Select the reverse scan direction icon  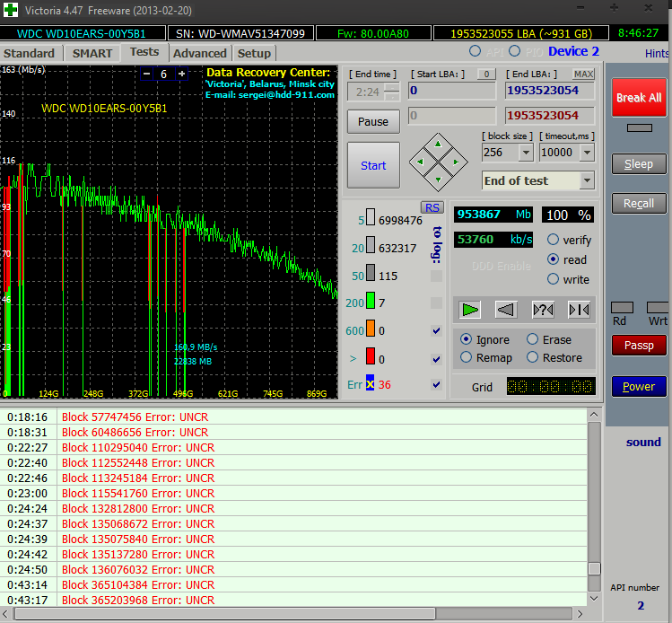click(x=506, y=310)
